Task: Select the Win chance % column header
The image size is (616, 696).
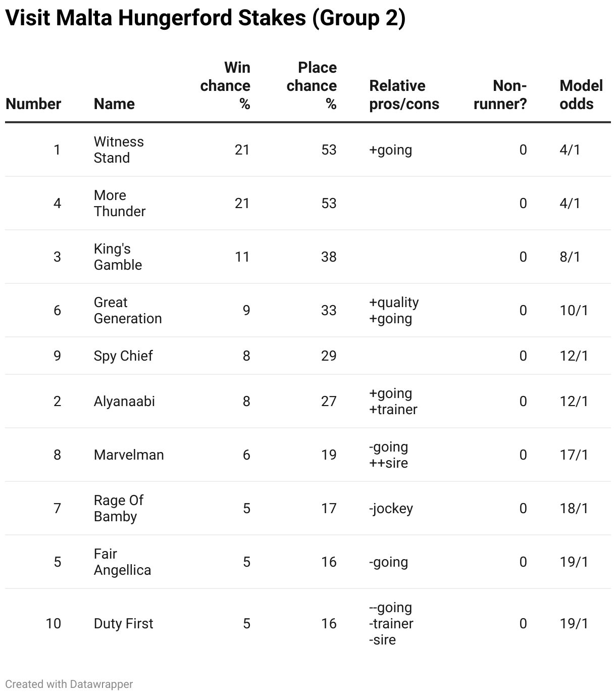Action: 225,86
